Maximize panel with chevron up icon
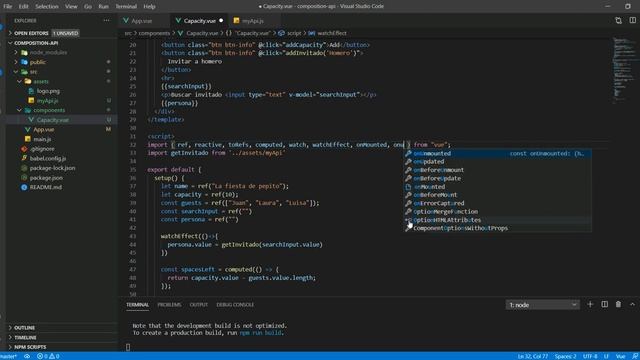Viewport: 640px width, 360px height. [632, 304]
